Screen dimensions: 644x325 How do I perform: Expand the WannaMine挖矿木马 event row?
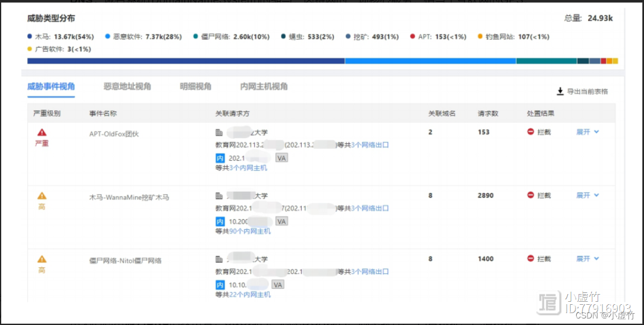587,195
